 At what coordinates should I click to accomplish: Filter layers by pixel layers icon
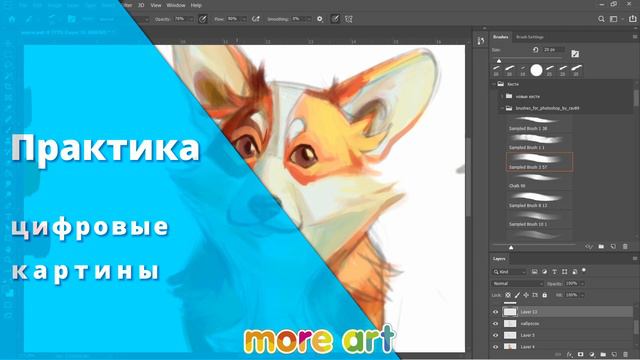click(x=534, y=272)
